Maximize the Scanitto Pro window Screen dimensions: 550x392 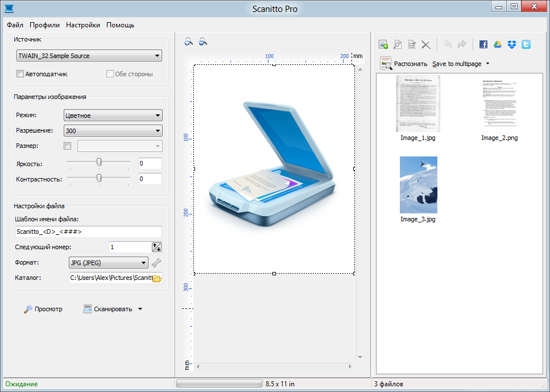click(x=514, y=6)
